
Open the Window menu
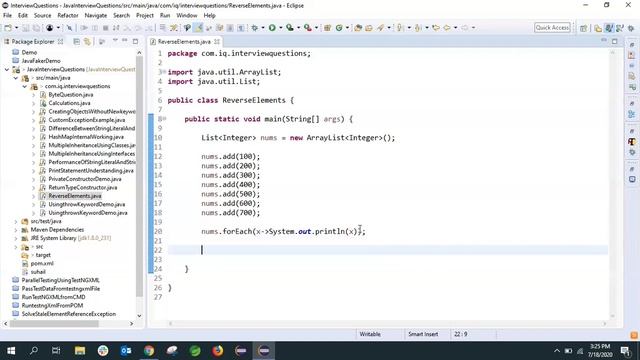[x=187, y=16]
